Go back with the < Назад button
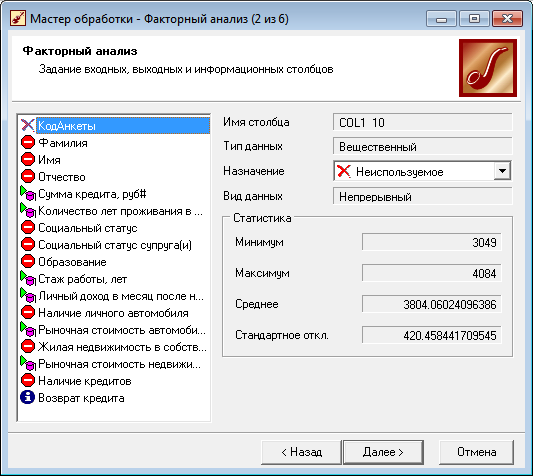Viewport: 533px width, 476px height. click(x=301, y=452)
